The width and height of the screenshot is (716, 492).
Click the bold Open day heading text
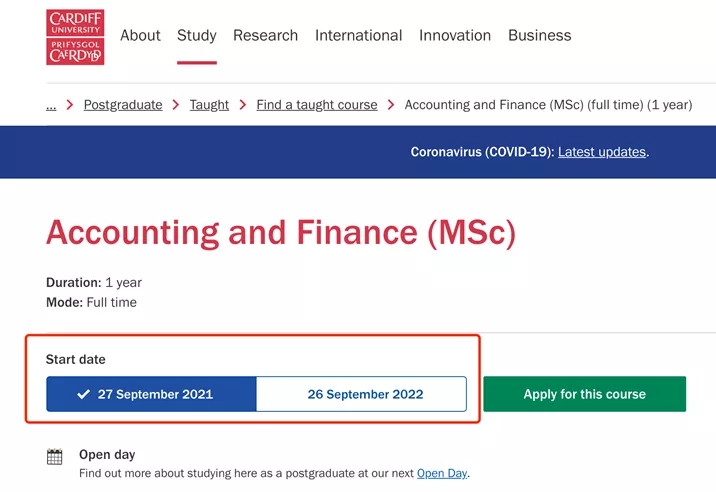tap(107, 455)
